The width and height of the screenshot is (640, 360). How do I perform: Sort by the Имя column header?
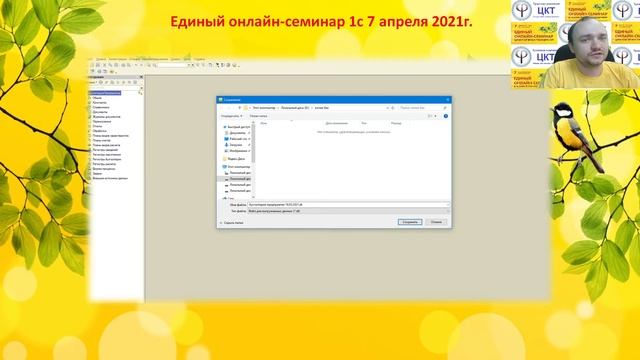pos(264,123)
